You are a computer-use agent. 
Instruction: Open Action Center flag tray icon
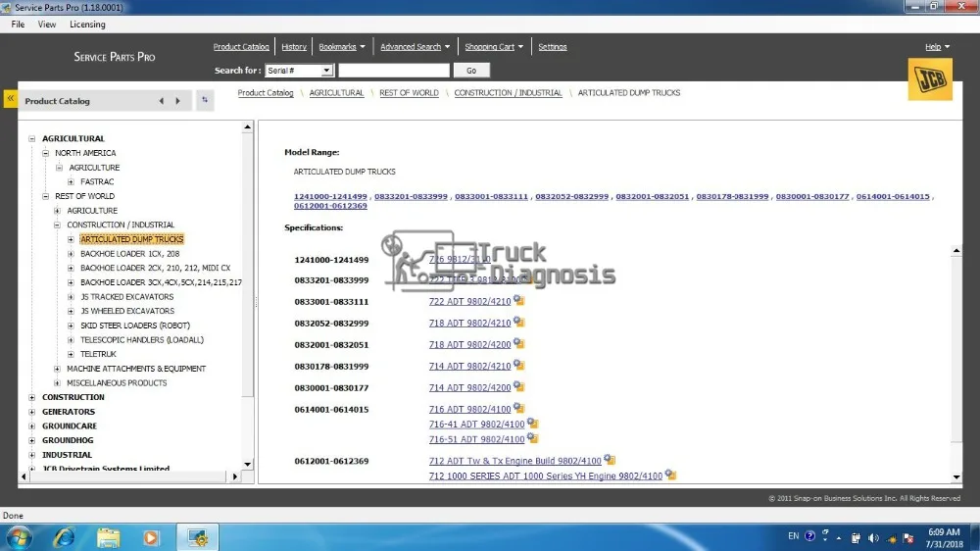(908, 538)
